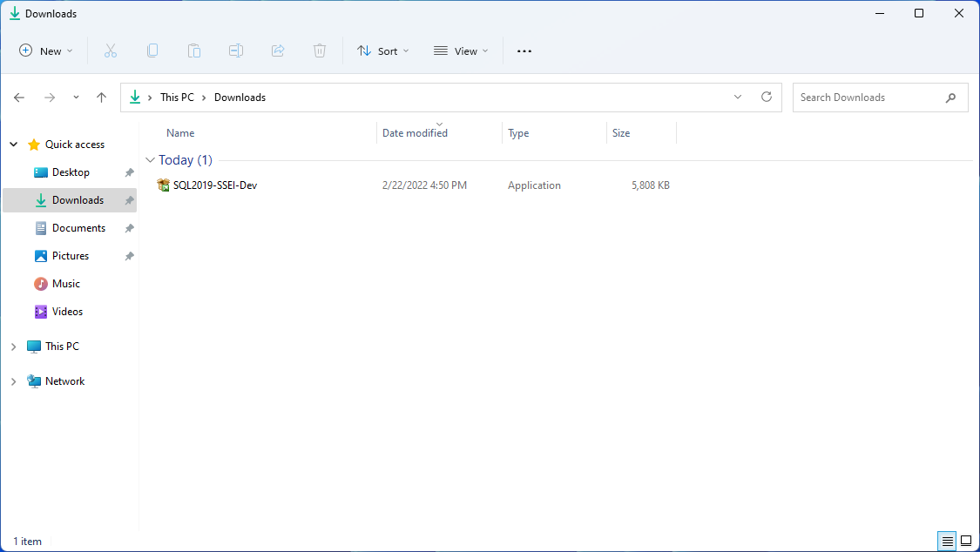Viewport: 980px width, 552px height.
Task: Sort files by the Date modified column
Action: [x=415, y=132]
